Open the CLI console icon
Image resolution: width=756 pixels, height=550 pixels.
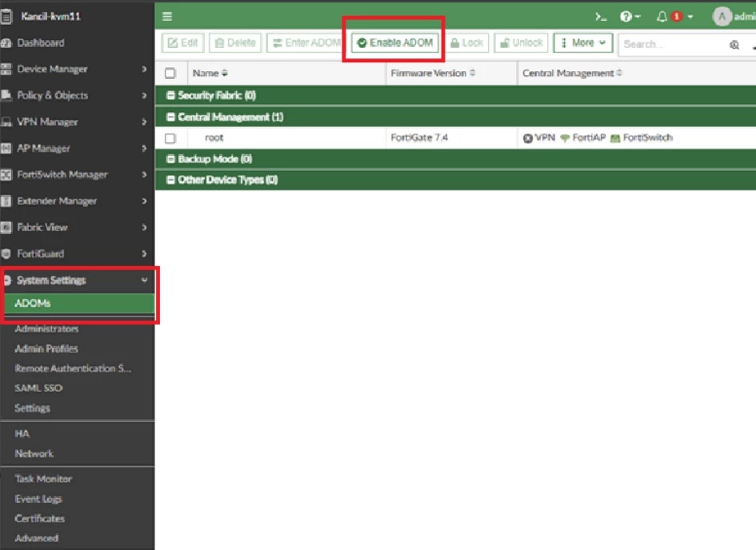601,17
